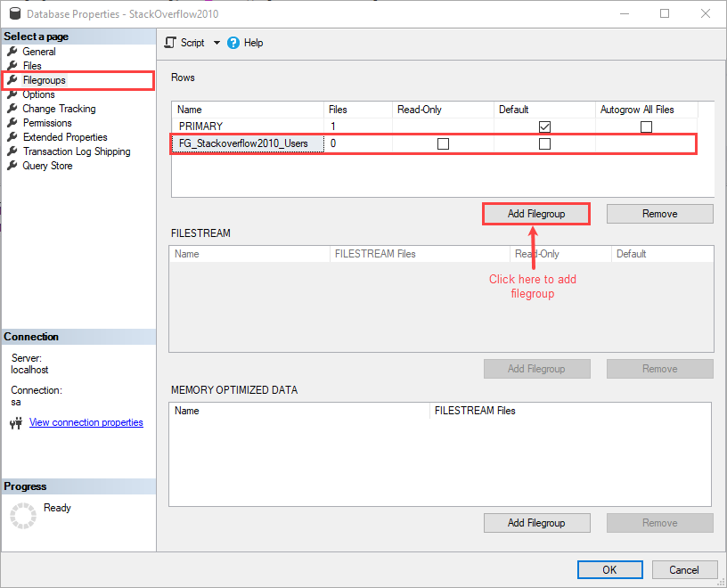Open Transaction Log Shipping page
The height and width of the screenshot is (588, 727).
point(77,151)
